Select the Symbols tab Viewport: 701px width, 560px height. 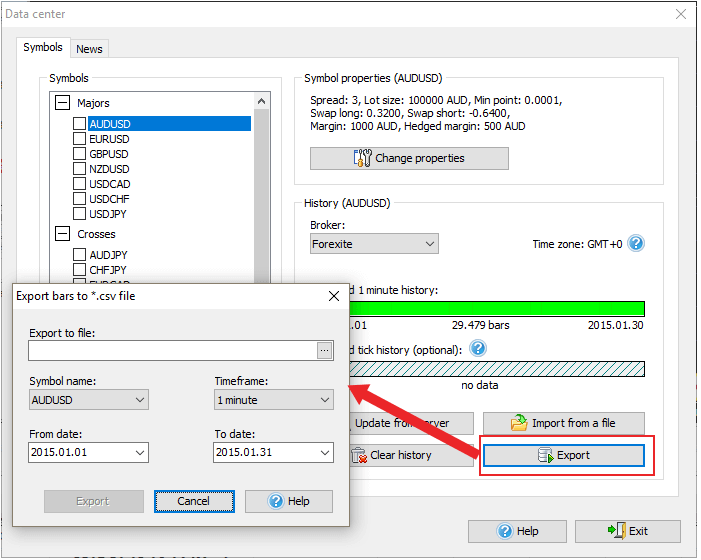[43, 47]
